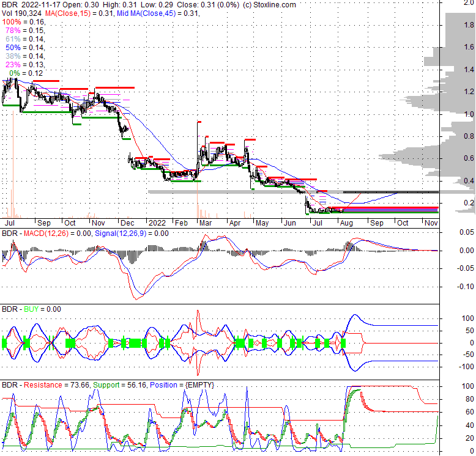The image size is (476, 456).
Task: Click the 0.2 price axis label
Action: [469, 203]
